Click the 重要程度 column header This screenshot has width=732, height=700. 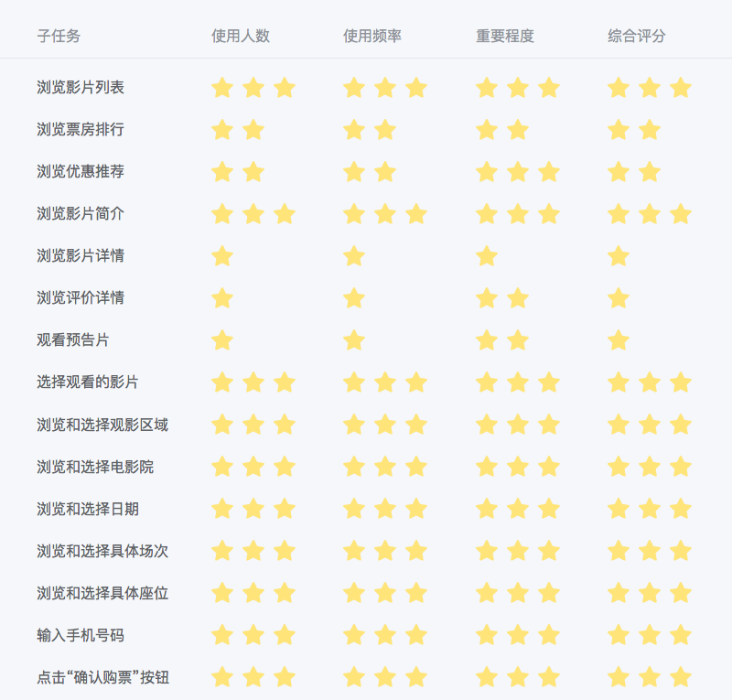[x=505, y=36]
